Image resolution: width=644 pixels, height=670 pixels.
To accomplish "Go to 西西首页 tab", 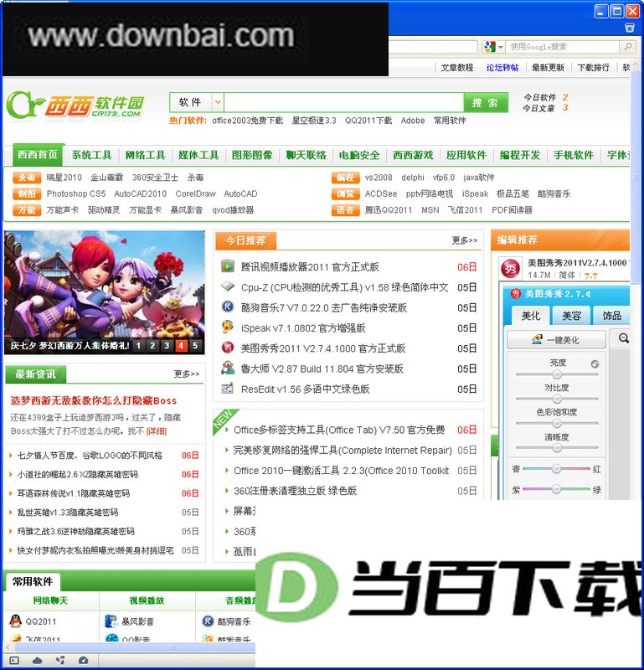I will tap(38, 155).
